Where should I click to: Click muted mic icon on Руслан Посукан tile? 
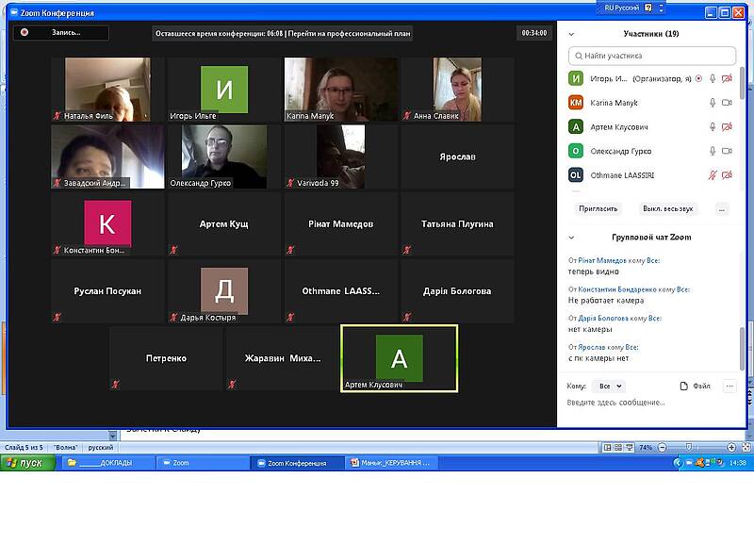tap(57, 317)
